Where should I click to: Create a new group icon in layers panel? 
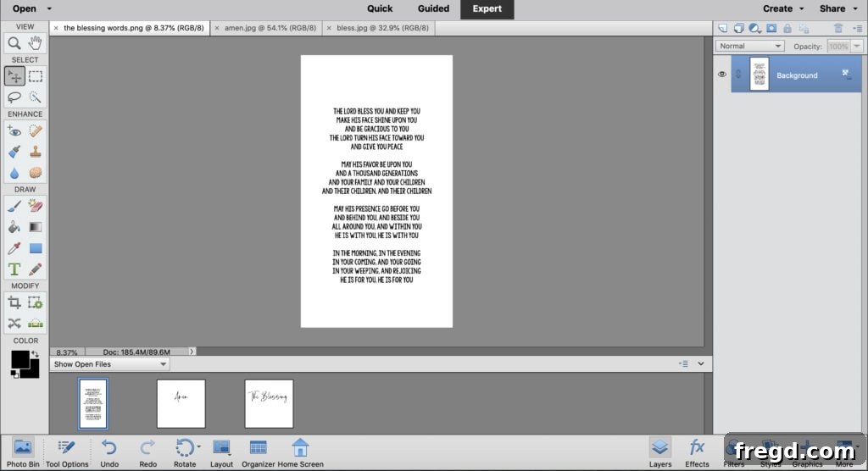pyautogui.click(x=738, y=28)
